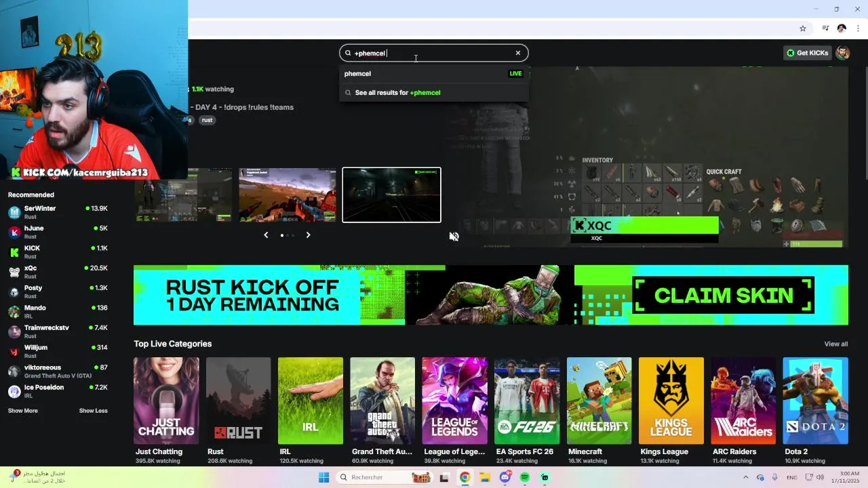Switch ENG keyboard language indicator
The height and width of the screenshot is (488, 868).
pyautogui.click(x=791, y=477)
